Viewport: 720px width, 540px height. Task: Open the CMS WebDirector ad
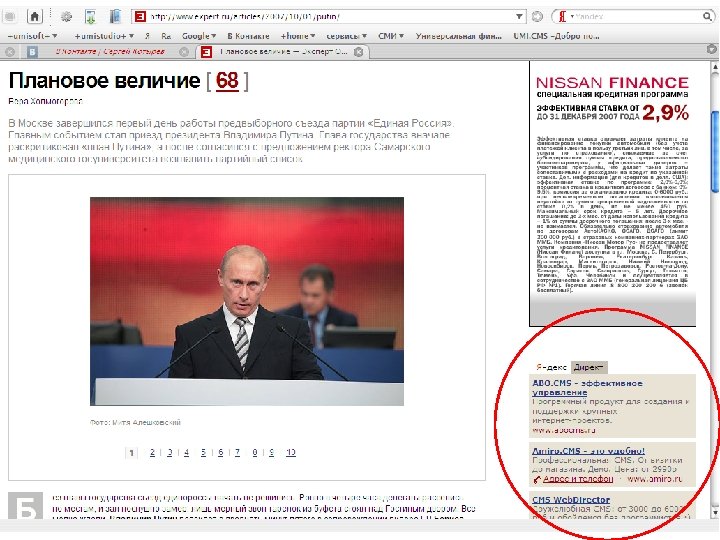tap(571, 500)
